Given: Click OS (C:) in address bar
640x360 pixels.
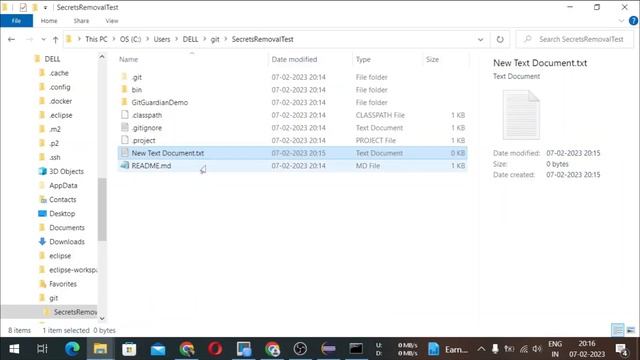Looking at the screenshot, I should 130,39.
